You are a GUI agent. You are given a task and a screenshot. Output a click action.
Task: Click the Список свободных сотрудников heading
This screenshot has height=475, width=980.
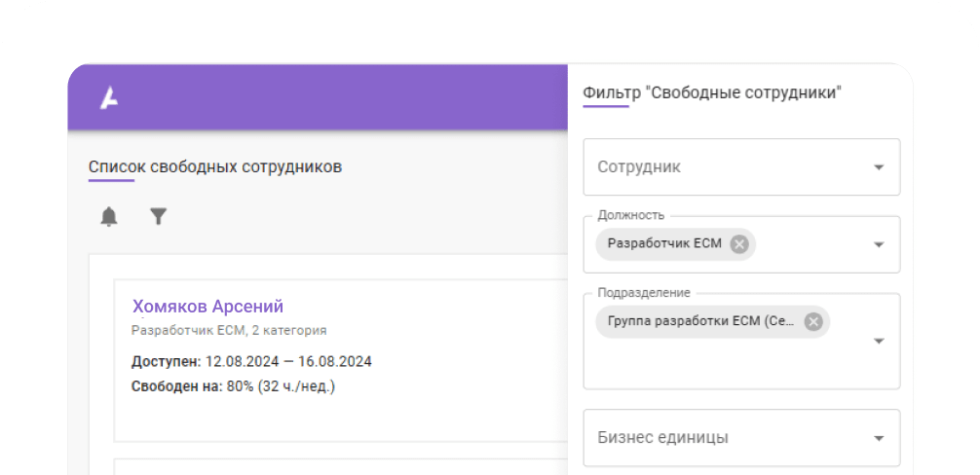215,166
